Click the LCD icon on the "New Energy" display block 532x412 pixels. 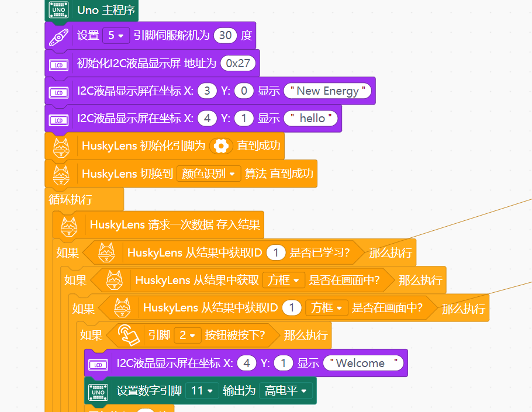click(58, 92)
